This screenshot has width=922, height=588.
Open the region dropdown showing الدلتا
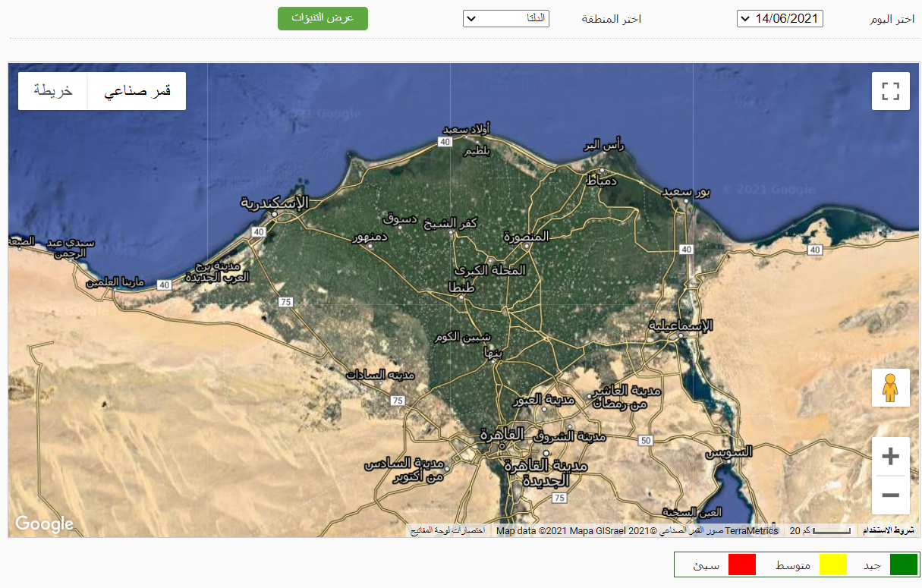point(505,19)
